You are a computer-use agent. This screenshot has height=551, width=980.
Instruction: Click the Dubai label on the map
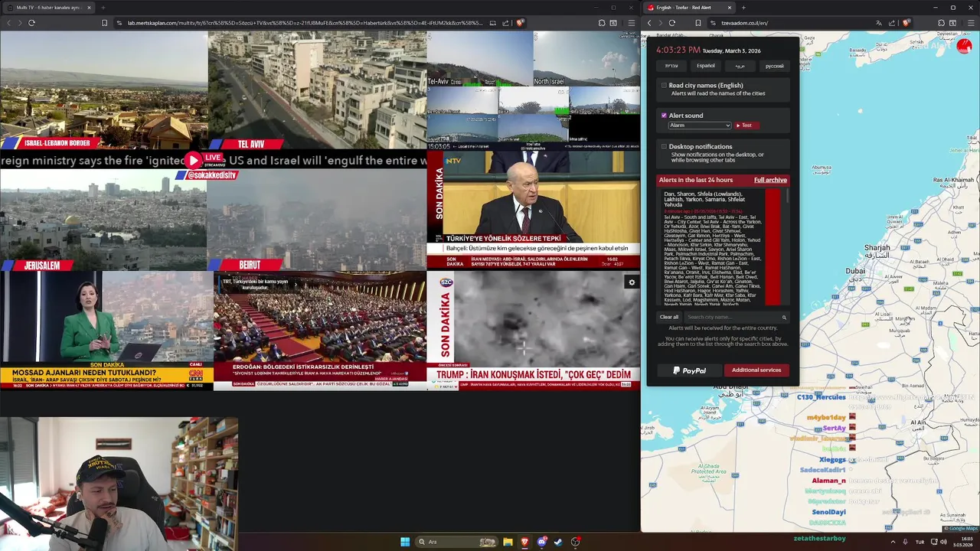(855, 271)
